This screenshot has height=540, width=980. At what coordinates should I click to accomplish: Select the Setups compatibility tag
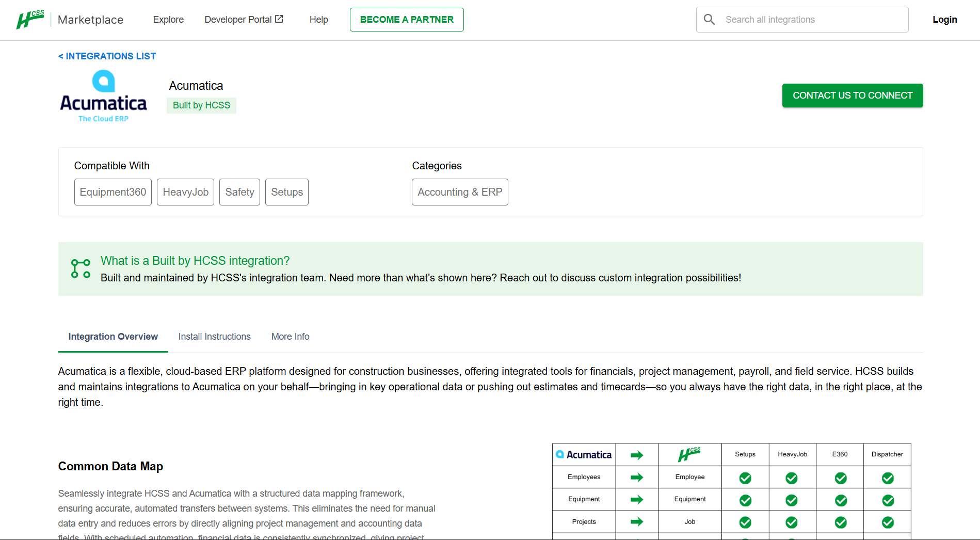tap(287, 192)
